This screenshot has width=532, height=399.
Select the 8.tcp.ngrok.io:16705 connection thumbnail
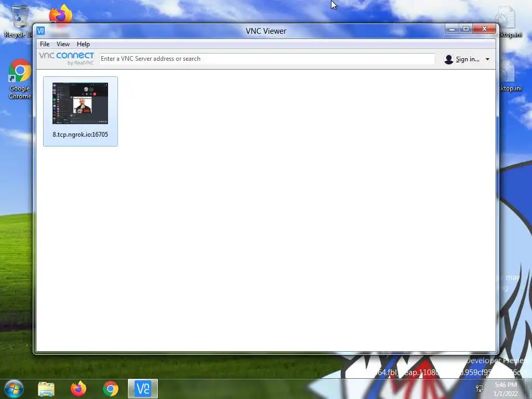tap(81, 103)
